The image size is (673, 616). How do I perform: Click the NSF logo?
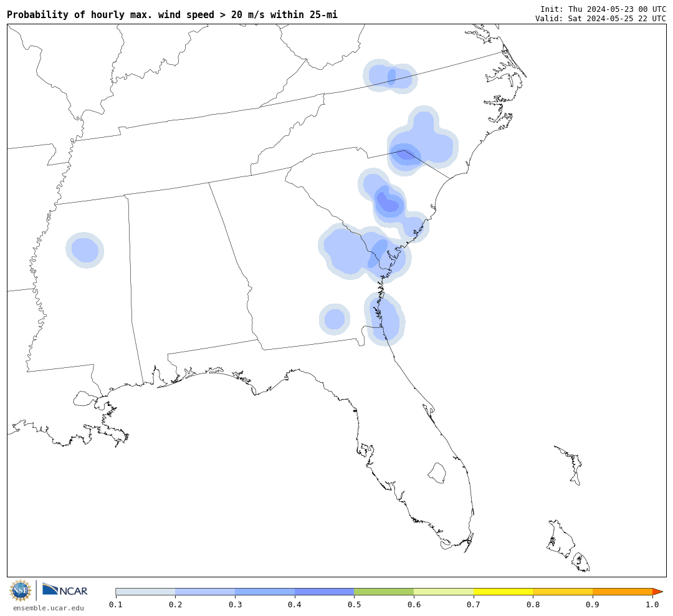point(20,590)
